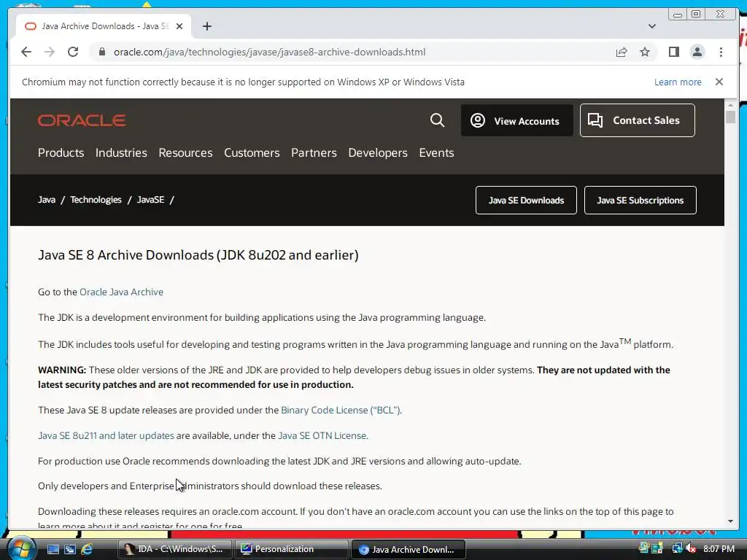Go to JavaSE breadcrumb link
This screenshot has height=560, width=747.
click(x=150, y=200)
